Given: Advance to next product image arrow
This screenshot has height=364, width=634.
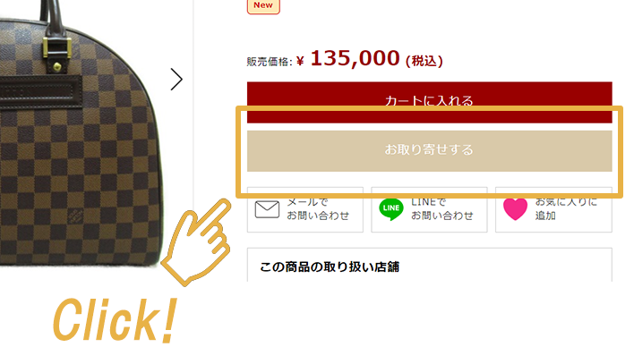Looking at the screenshot, I should tap(176, 80).
